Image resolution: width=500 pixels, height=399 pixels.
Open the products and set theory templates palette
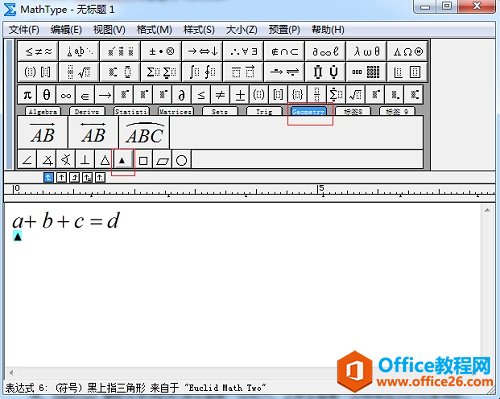pyautogui.click(x=325, y=72)
